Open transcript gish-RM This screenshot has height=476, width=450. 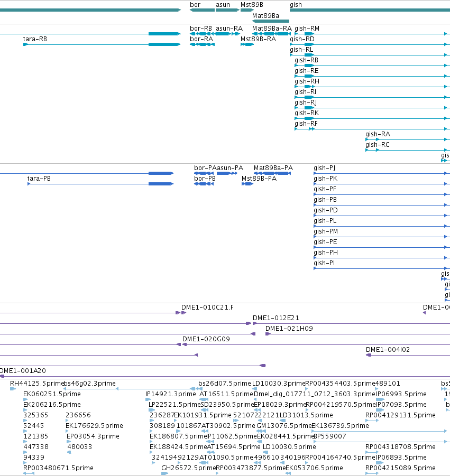click(307, 29)
